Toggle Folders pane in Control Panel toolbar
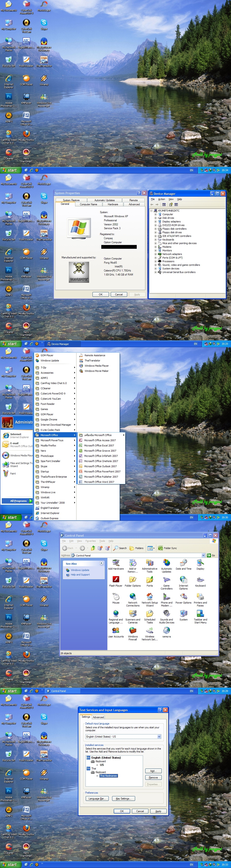Viewport: 231px width, 868px height. (136, 548)
